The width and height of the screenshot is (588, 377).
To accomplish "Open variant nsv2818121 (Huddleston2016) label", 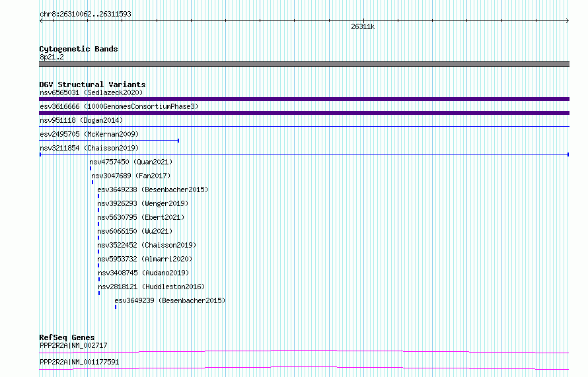I will point(151,287).
